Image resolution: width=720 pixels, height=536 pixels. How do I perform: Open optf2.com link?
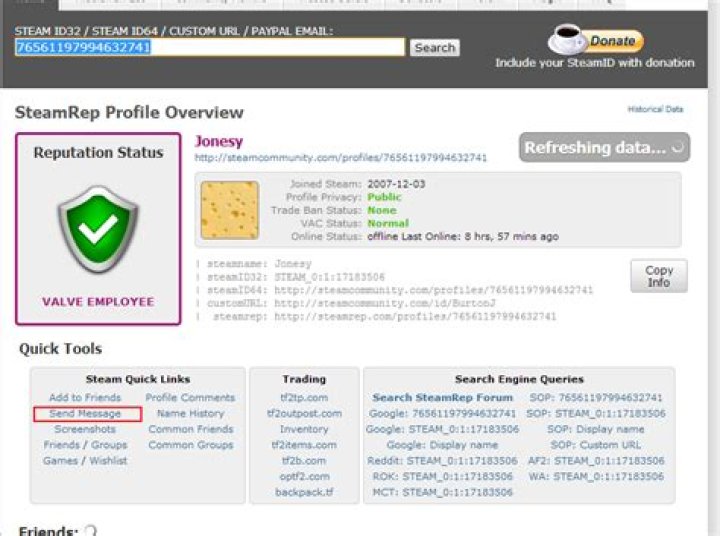304,476
